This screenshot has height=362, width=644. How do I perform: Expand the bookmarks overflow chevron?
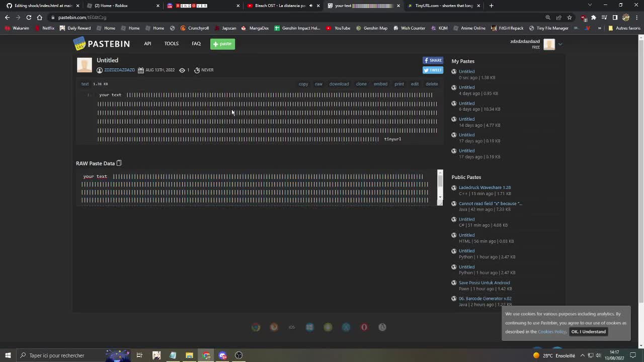pyautogui.click(x=599, y=28)
